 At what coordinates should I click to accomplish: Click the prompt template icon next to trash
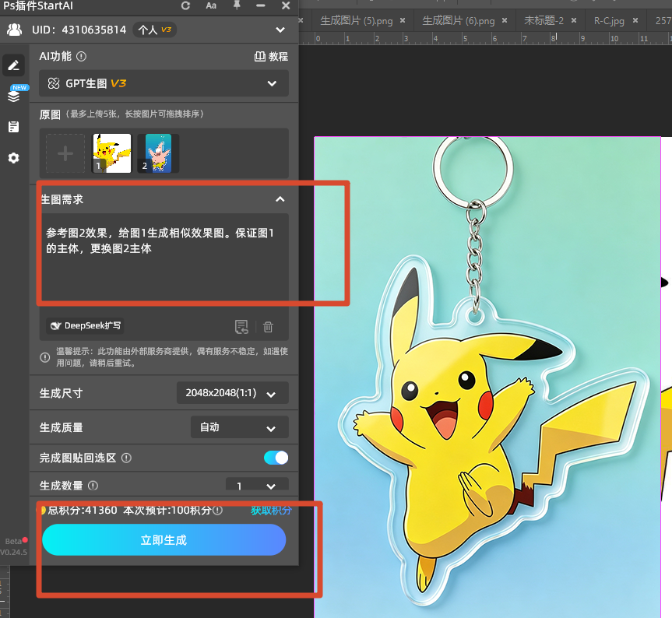pyautogui.click(x=241, y=327)
